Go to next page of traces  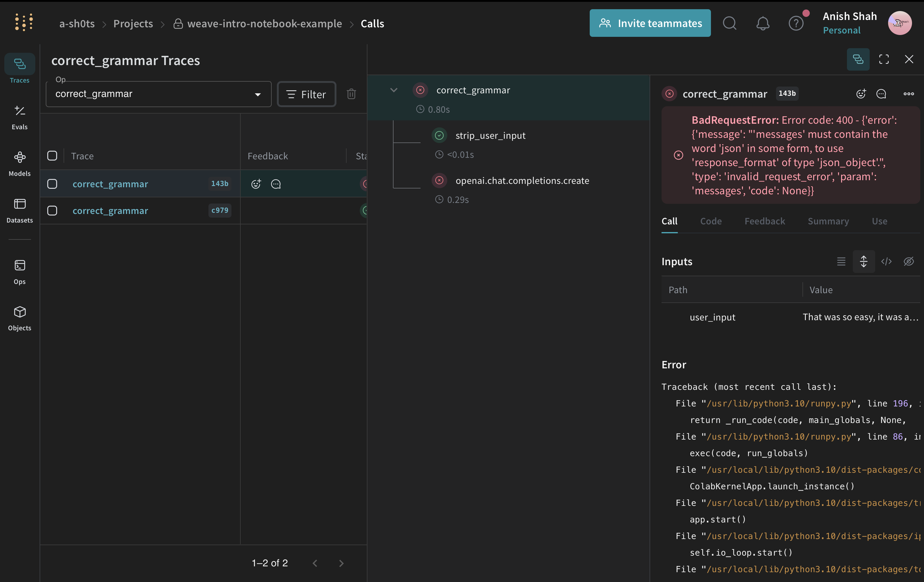pyautogui.click(x=341, y=563)
